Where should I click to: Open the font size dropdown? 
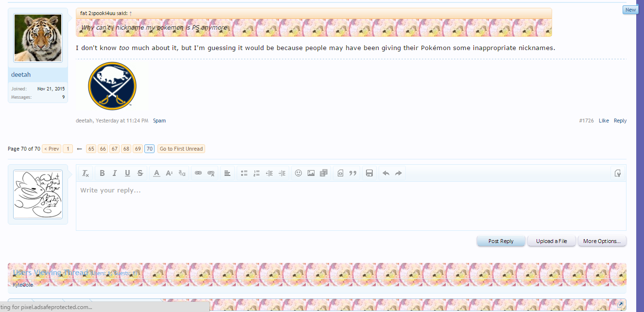point(169,173)
